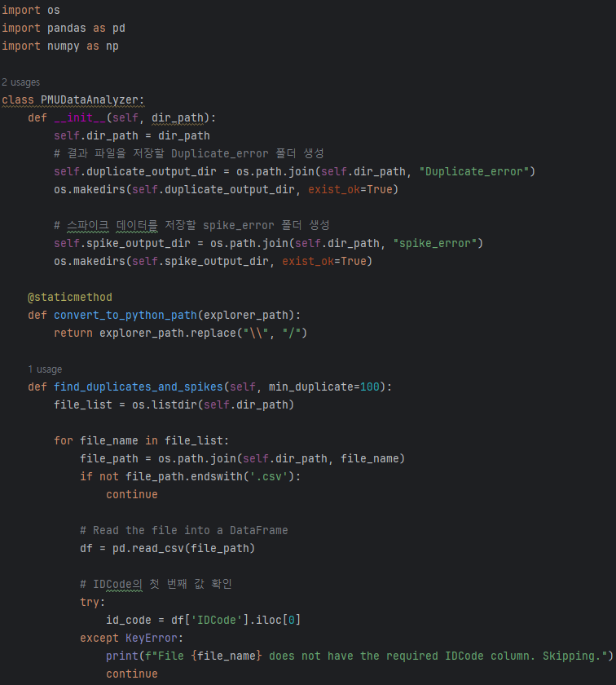Click 'self.duplicate_output_dir' assignment start
This screenshot has width=616, height=685.
click(135, 172)
